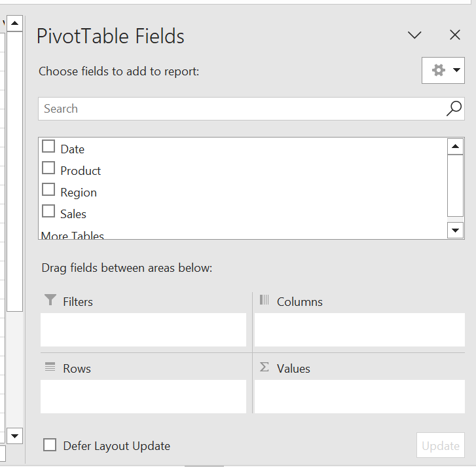
Task: Enable the Region field checkbox
Action: (48, 190)
